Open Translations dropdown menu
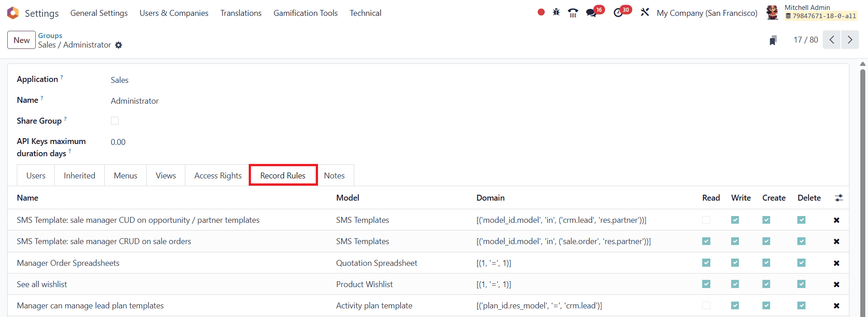 click(241, 13)
